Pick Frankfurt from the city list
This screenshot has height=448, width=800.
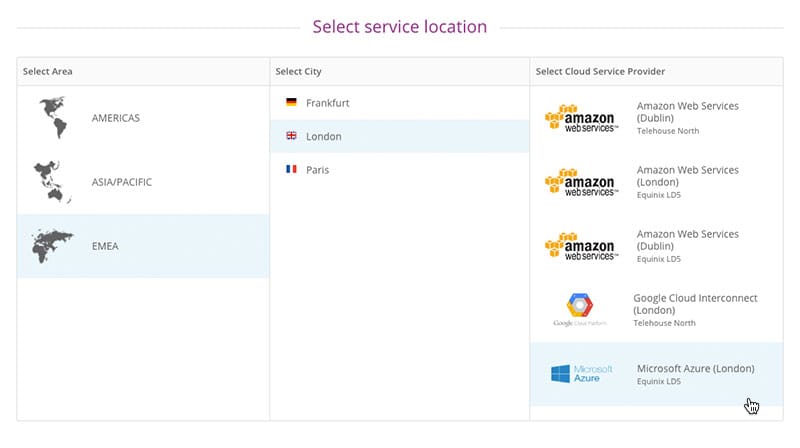[399, 103]
